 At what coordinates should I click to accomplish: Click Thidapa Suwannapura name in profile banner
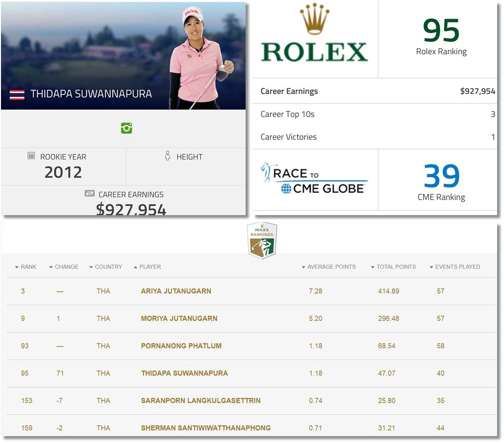(91, 94)
